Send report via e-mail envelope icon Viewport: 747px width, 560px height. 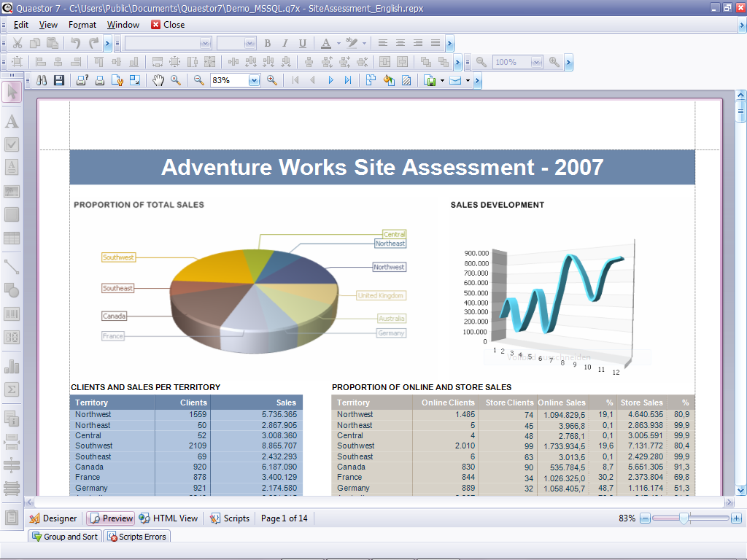click(x=455, y=80)
